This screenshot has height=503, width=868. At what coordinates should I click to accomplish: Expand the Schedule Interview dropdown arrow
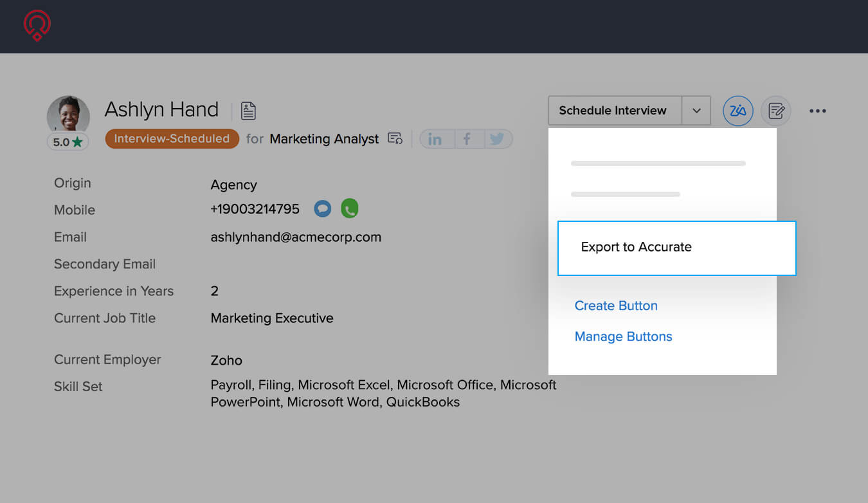click(696, 111)
